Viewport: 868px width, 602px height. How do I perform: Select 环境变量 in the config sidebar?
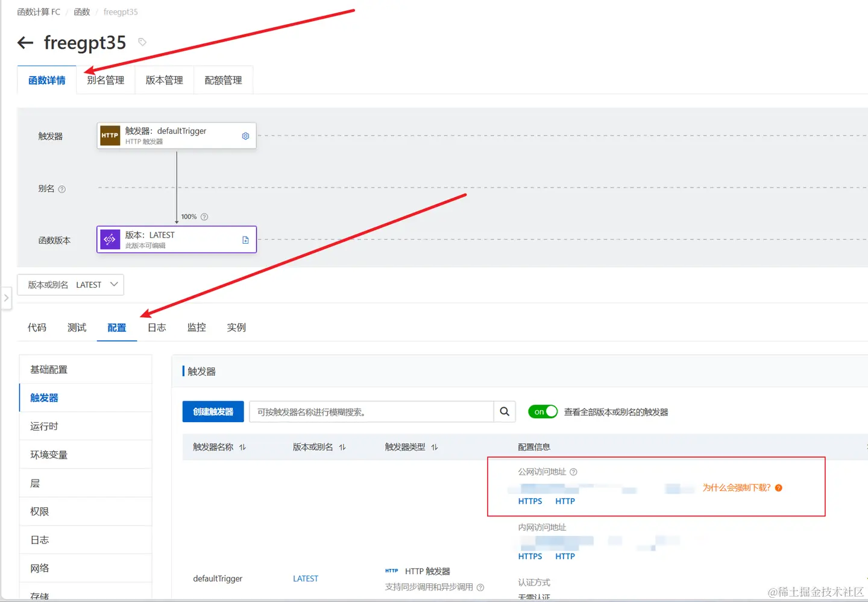click(x=86, y=454)
